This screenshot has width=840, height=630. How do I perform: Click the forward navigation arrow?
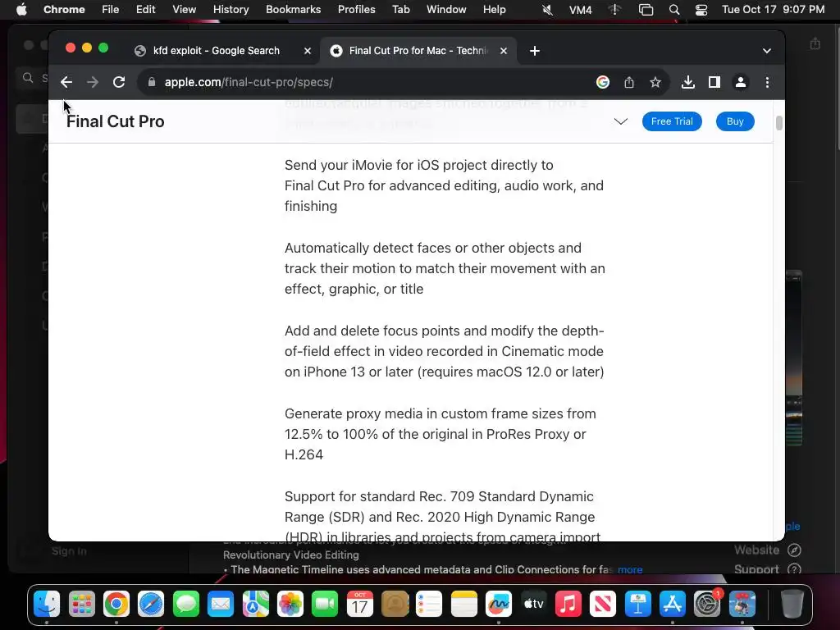[x=93, y=82]
